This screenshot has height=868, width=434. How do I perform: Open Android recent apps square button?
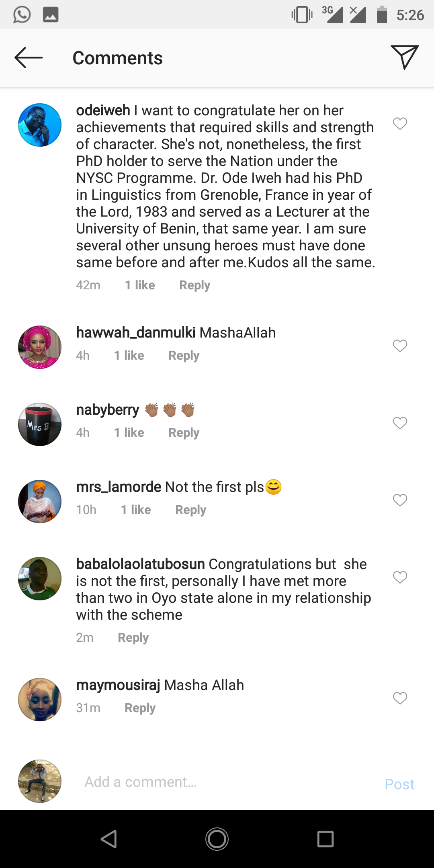point(325,839)
